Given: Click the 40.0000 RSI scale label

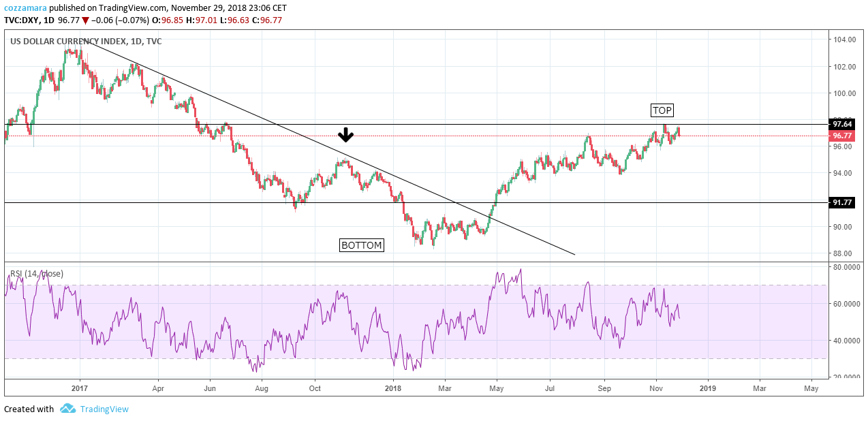Looking at the screenshot, I should (x=848, y=341).
